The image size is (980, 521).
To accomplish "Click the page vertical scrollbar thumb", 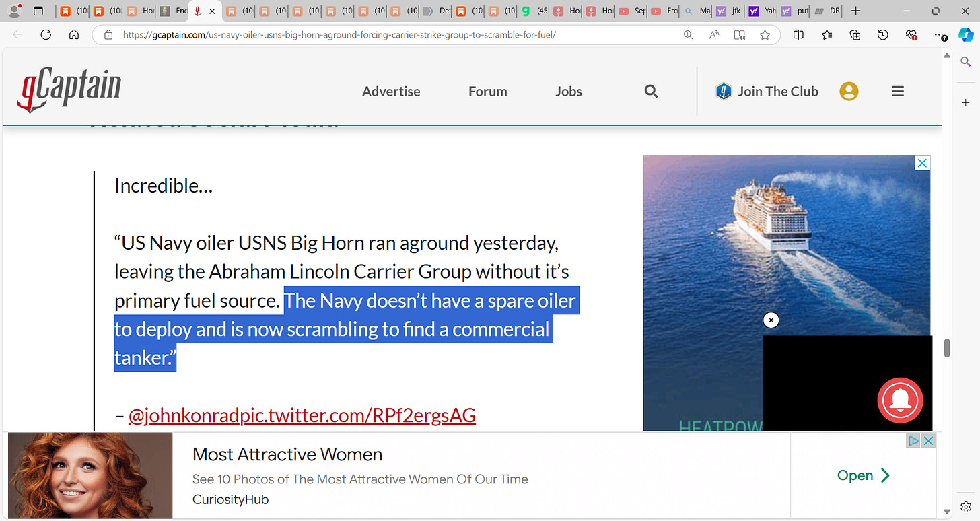I will coord(947,348).
